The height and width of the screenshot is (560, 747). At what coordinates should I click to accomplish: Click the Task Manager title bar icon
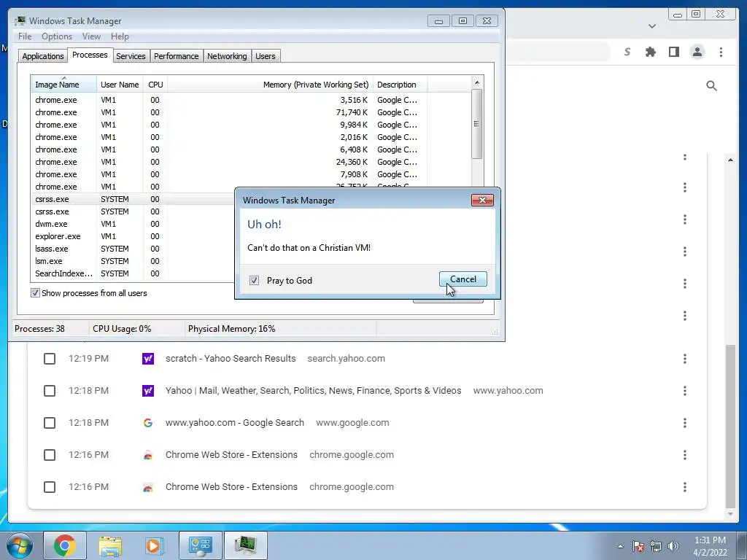(x=20, y=20)
